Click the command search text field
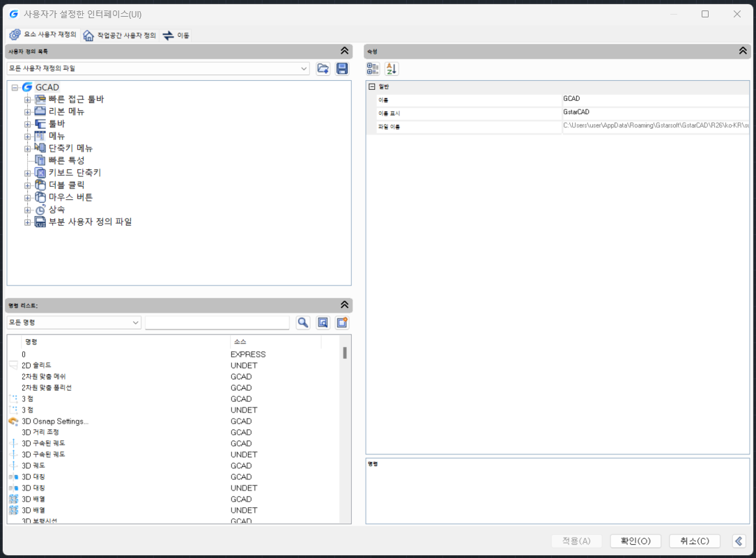The height and width of the screenshot is (558, 756). 217,323
